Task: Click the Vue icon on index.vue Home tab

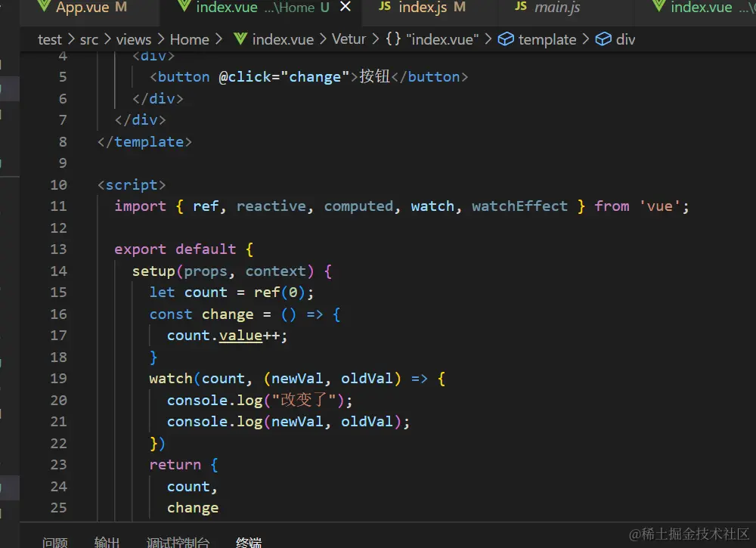Action: [x=184, y=6]
